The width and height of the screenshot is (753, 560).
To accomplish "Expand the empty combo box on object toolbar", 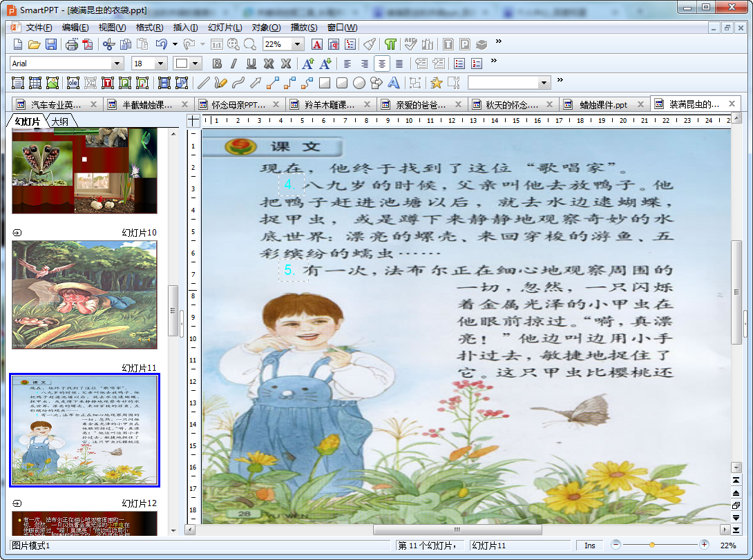I will (544, 83).
